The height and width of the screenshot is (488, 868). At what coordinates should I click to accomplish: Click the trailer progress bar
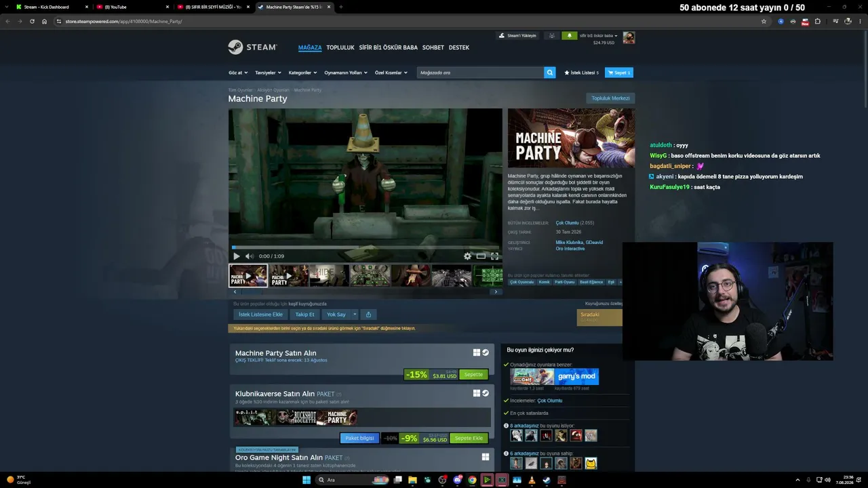tap(366, 247)
